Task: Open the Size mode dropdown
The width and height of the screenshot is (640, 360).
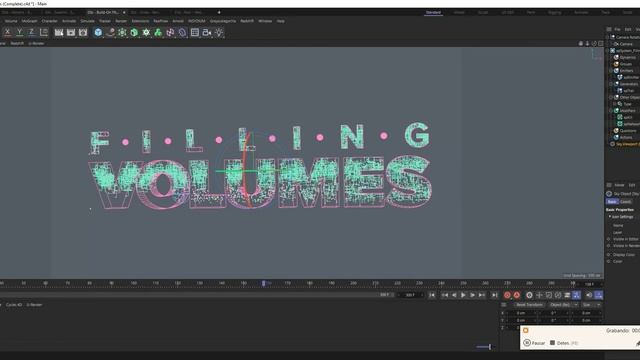Action: pos(591,305)
